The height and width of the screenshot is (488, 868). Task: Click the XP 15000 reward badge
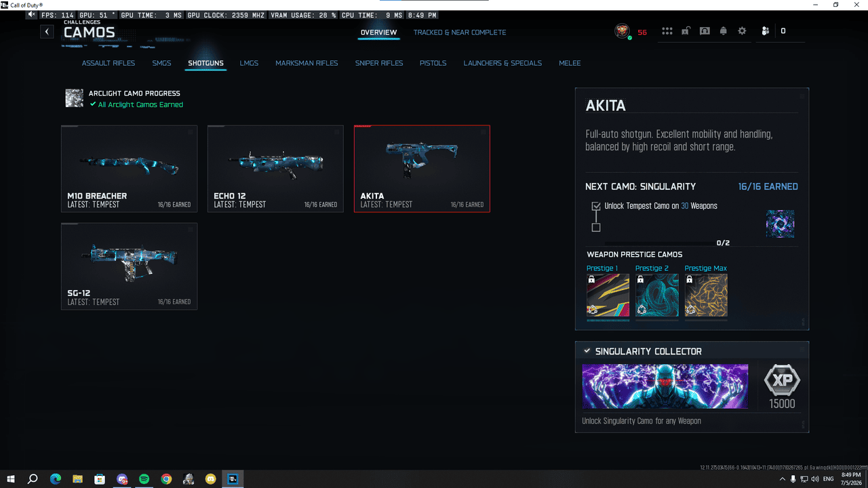click(x=782, y=387)
